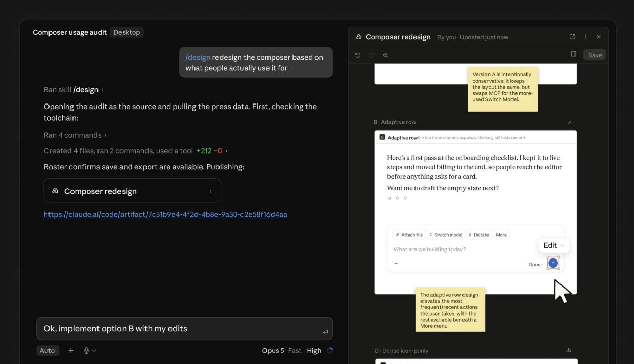Viewport: 634px width, 364px height.
Task: Click the B · Adaptive row label
Action: (395, 122)
